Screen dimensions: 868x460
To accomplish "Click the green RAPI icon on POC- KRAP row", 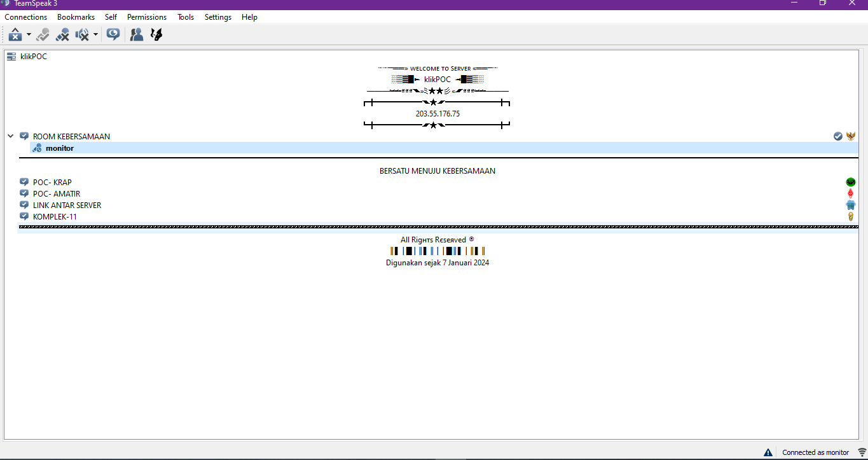I will (851, 183).
